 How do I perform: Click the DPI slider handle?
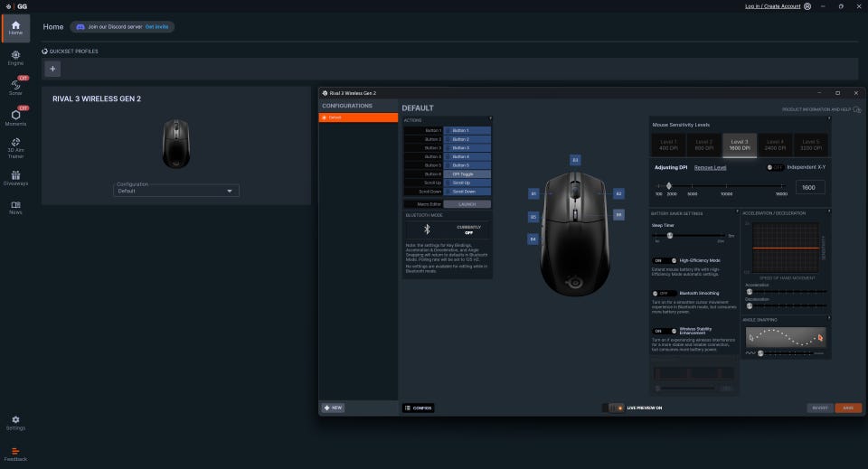pyautogui.click(x=669, y=186)
